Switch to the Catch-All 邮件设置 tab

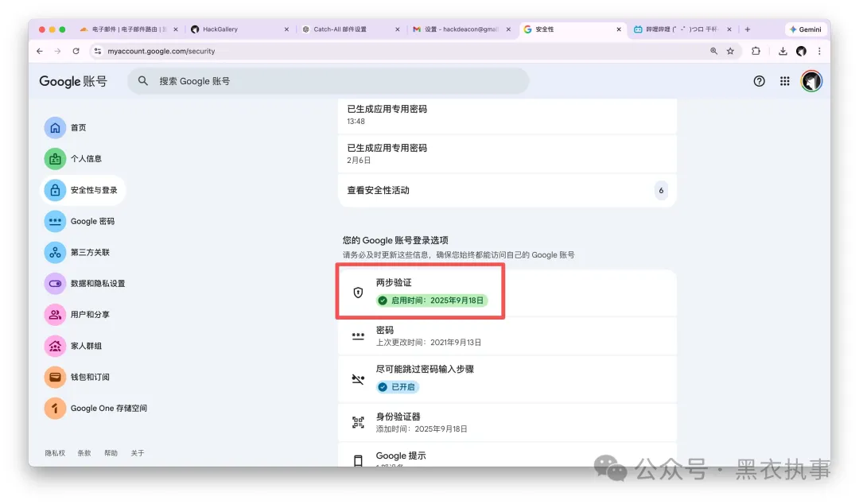[351, 29]
